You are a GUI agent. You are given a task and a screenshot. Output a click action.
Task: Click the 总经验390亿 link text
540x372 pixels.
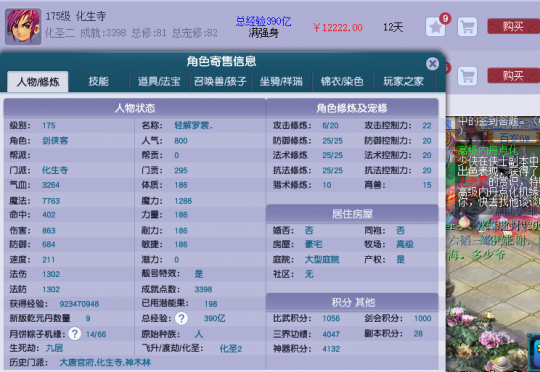point(263,22)
